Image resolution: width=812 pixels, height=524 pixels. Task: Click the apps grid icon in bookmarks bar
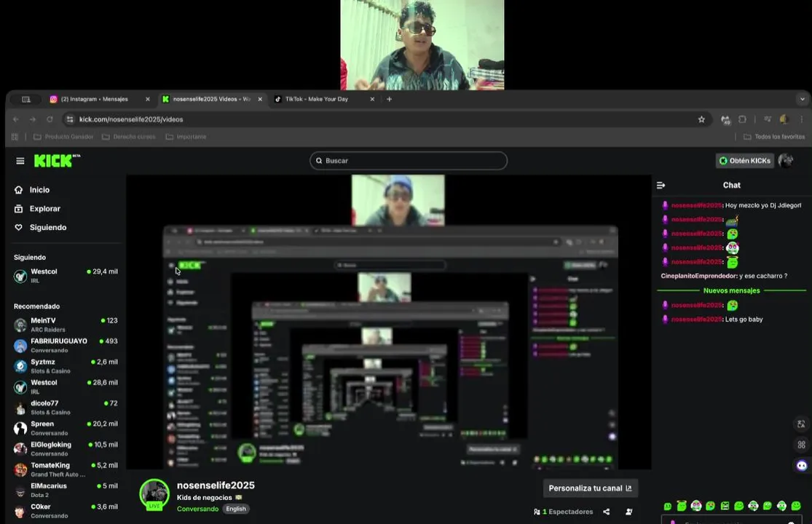(x=15, y=137)
